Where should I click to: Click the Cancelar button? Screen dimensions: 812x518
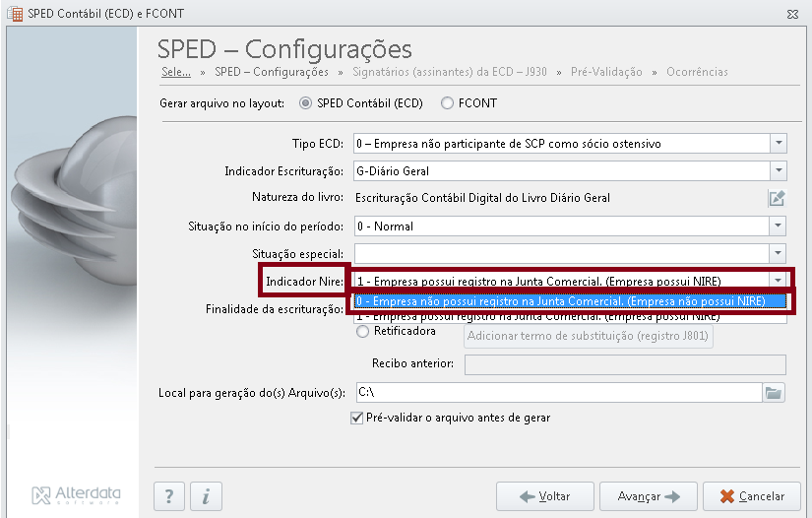click(x=752, y=496)
